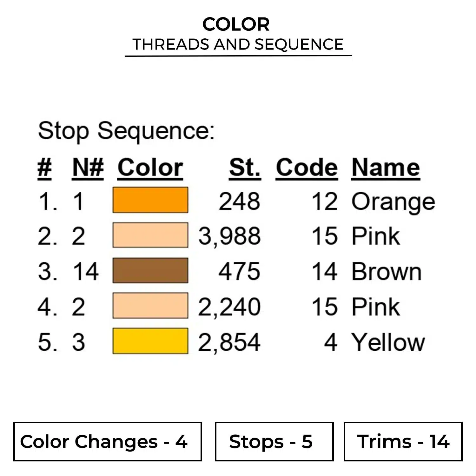Select the Brown thread name
The image size is (476, 476).
(x=387, y=272)
